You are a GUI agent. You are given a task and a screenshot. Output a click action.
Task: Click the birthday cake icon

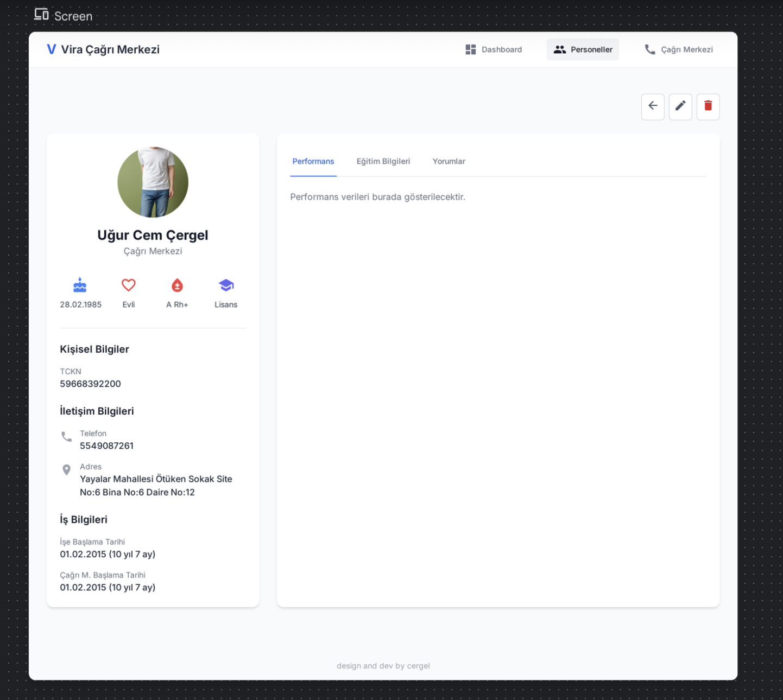pyautogui.click(x=80, y=285)
